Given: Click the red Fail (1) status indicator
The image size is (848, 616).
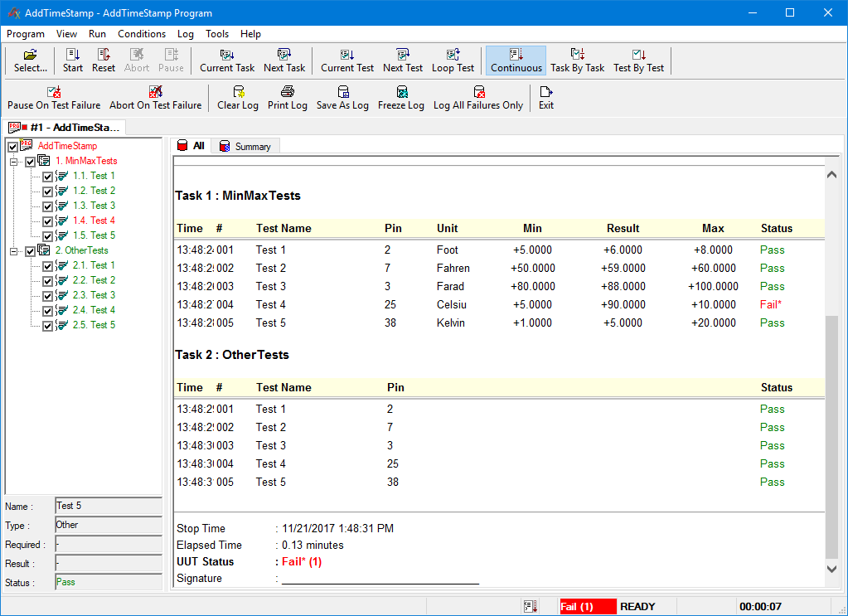Looking at the screenshot, I should pyautogui.click(x=588, y=607).
